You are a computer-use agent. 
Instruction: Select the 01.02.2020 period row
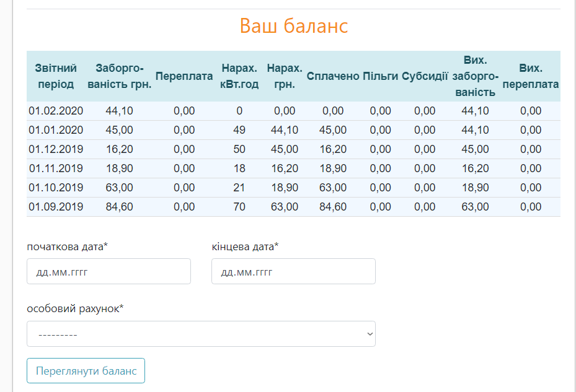click(293, 111)
